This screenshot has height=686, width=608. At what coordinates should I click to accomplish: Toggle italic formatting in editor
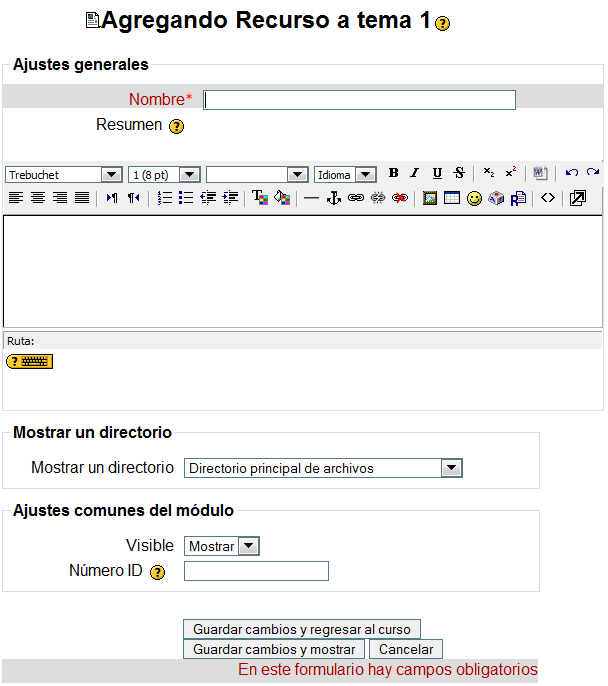[x=414, y=174]
